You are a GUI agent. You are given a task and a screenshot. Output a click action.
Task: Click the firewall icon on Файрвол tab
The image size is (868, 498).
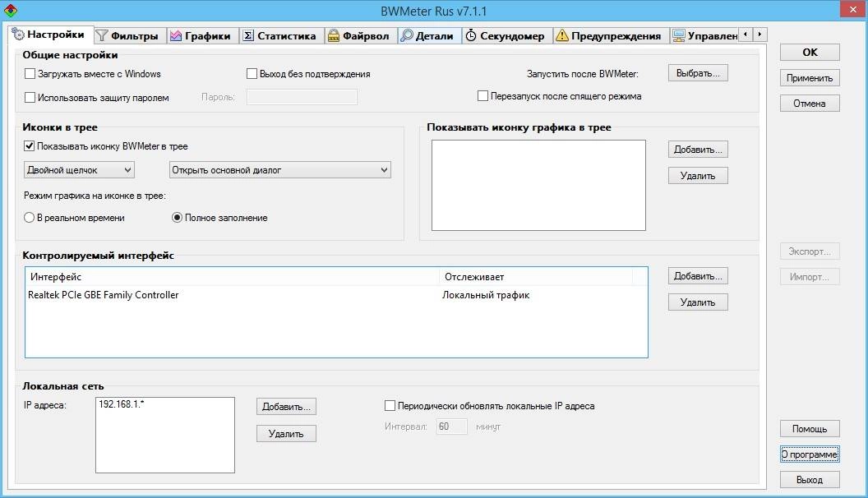(333, 36)
